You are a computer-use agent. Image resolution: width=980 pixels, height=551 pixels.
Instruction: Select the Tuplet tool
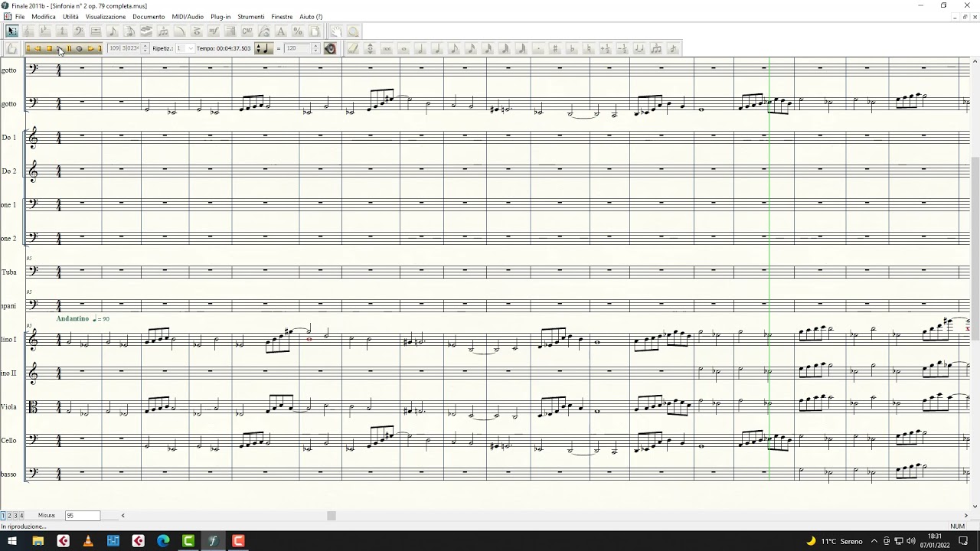coord(163,31)
